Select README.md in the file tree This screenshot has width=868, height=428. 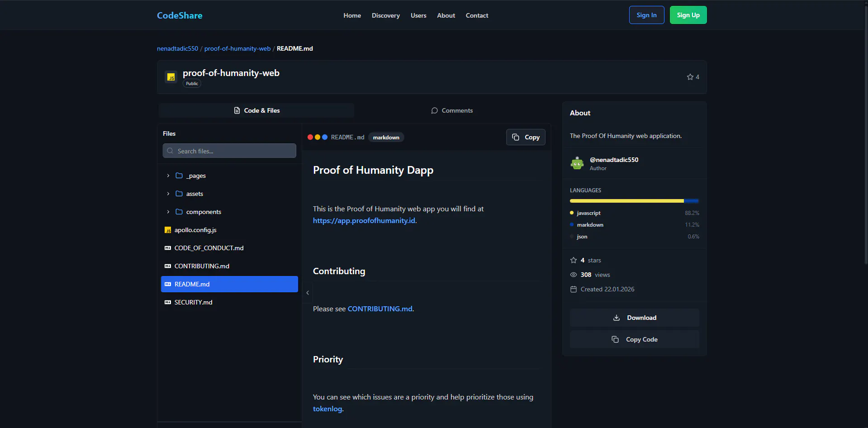coord(229,284)
